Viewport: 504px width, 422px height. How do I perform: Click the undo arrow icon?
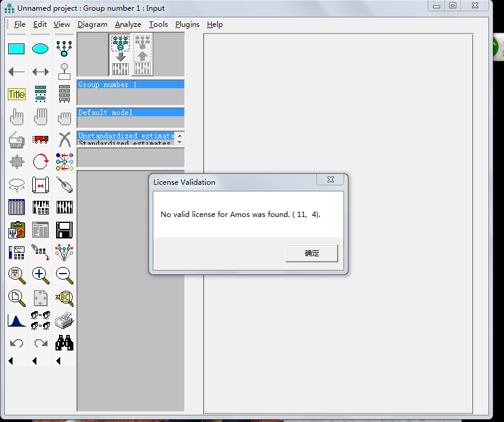16,343
